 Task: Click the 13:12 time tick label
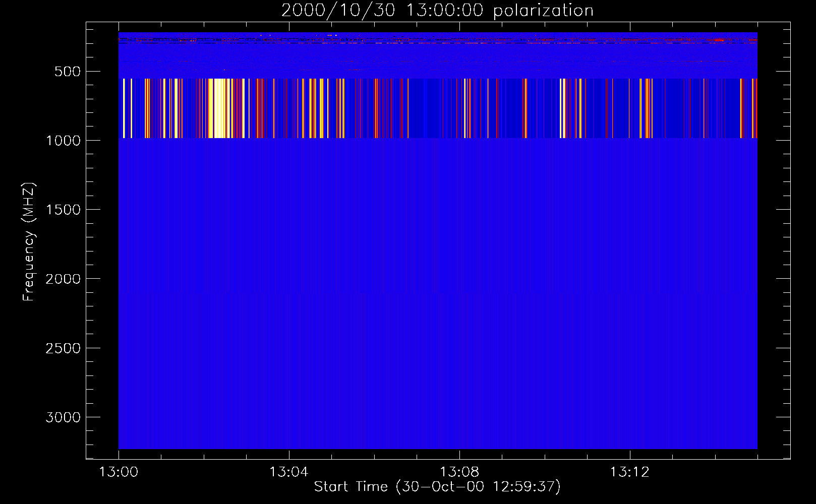point(630,472)
